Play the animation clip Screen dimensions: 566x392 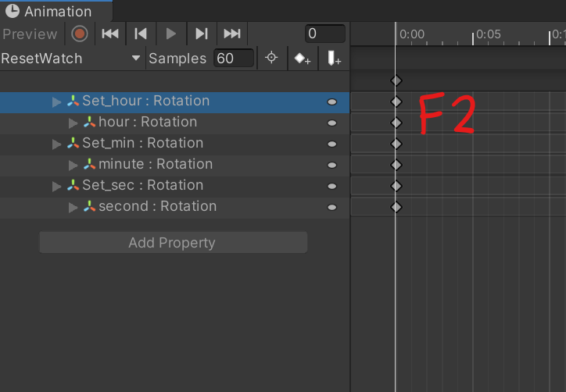click(x=171, y=34)
